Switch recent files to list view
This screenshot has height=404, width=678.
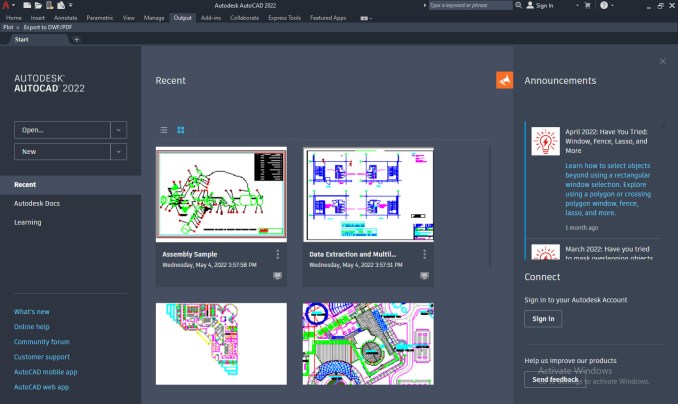point(163,130)
